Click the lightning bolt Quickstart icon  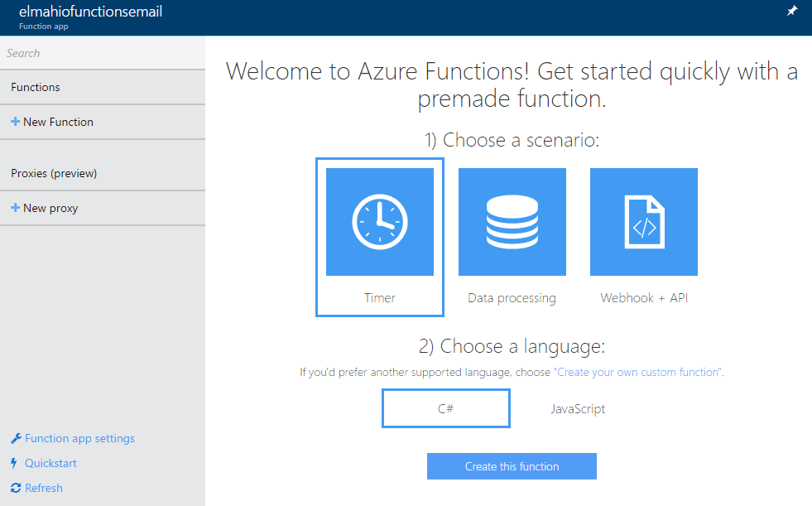(x=15, y=463)
